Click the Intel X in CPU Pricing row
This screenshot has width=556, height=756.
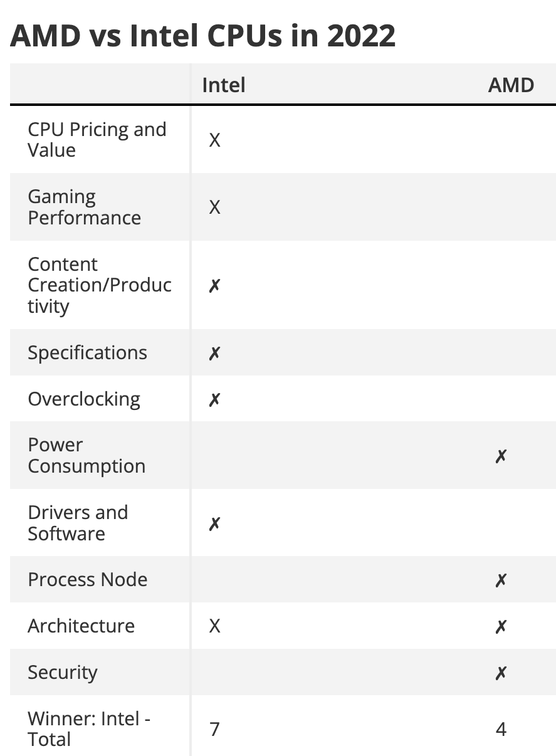tap(214, 140)
